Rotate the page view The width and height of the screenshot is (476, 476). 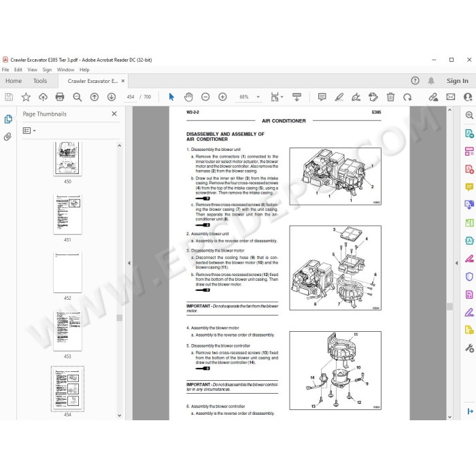[407, 97]
